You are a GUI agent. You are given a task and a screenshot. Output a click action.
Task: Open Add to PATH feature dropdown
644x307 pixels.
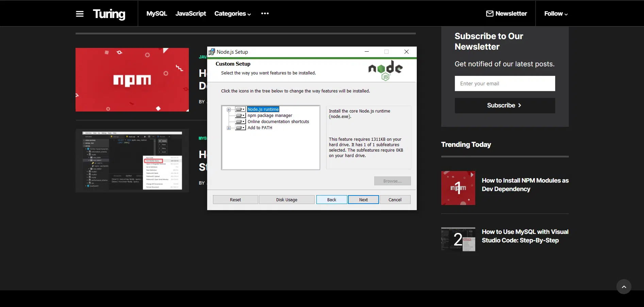click(x=241, y=128)
